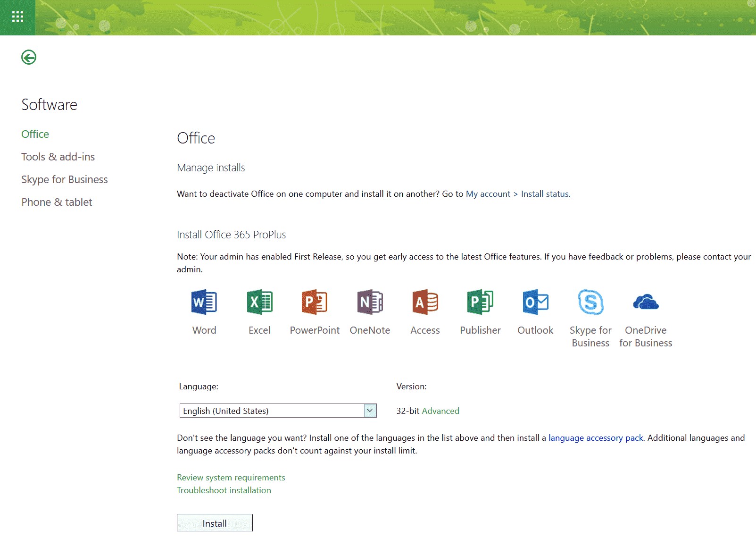This screenshot has width=756, height=538.
Task: Click the Excel label under its icon
Action: (x=259, y=330)
